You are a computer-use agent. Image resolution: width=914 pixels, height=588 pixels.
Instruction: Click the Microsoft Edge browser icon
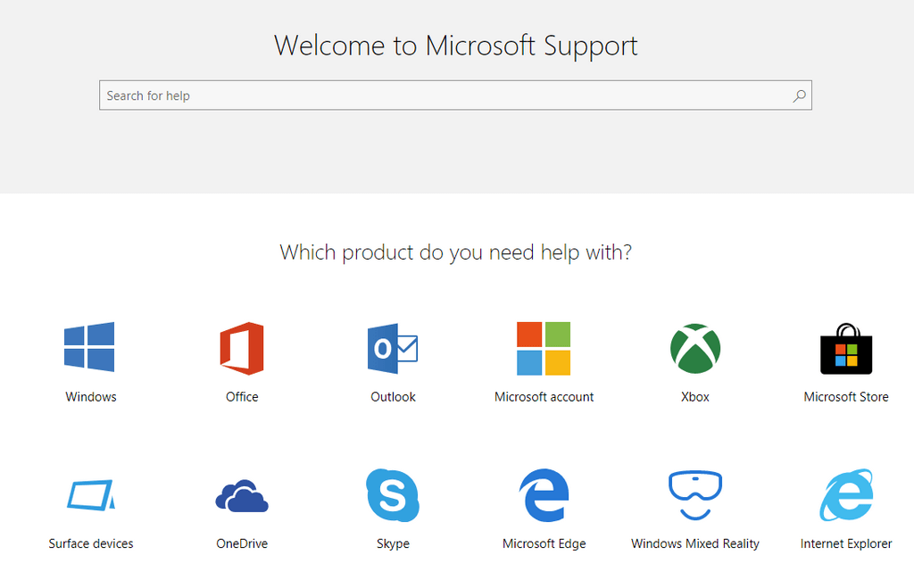[544, 495]
